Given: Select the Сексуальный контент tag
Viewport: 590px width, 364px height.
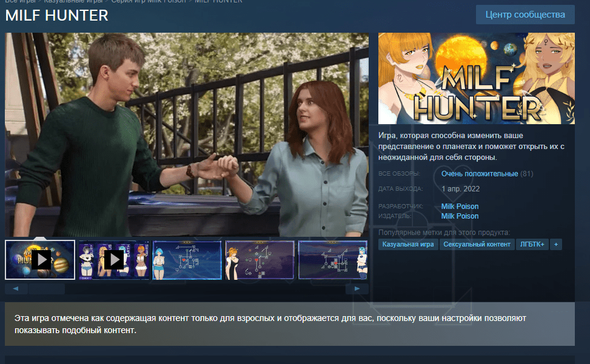Looking at the screenshot, I should coord(477,244).
